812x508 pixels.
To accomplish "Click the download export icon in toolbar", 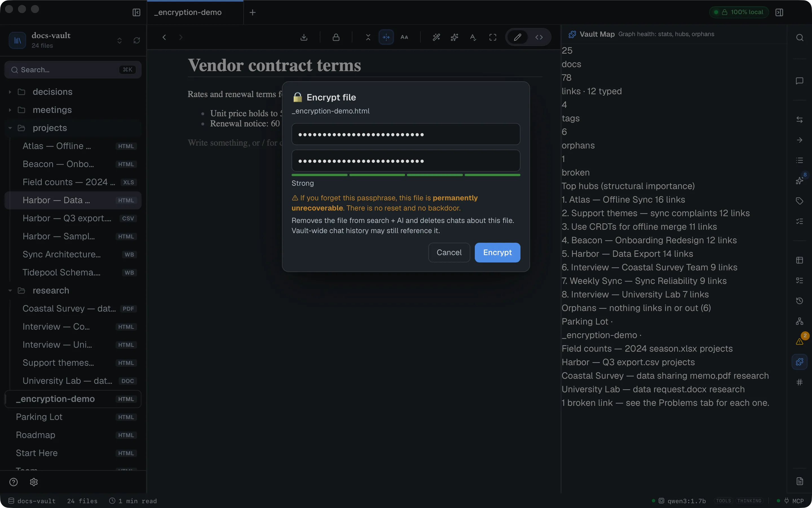I will click(304, 37).
